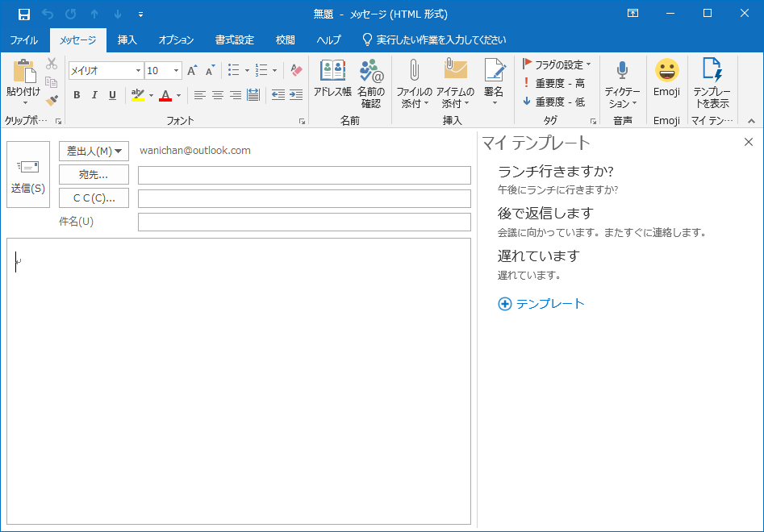Paste clipboard contents with 貼り付け
764x532 pixels.
pyautogui.click(x=23, y=81)
